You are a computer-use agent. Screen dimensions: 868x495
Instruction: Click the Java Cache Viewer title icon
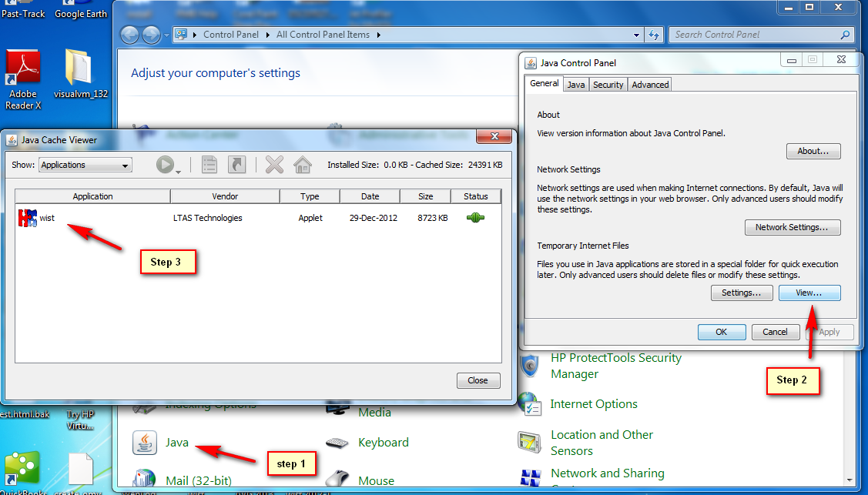[12, 140]
